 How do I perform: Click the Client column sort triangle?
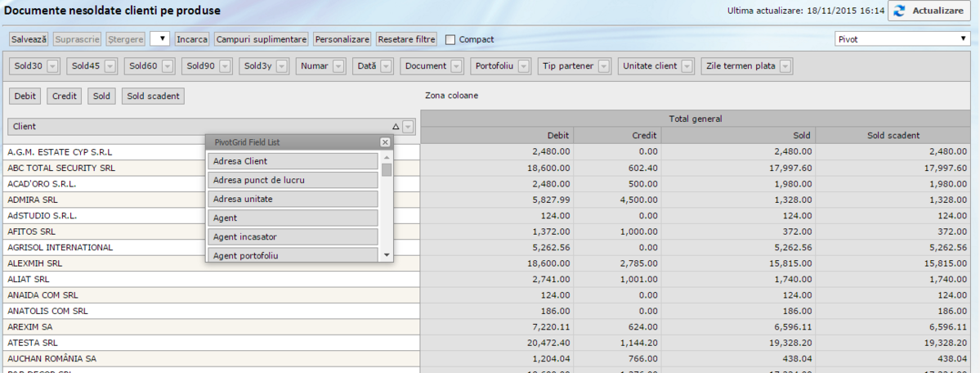point(396,127)
